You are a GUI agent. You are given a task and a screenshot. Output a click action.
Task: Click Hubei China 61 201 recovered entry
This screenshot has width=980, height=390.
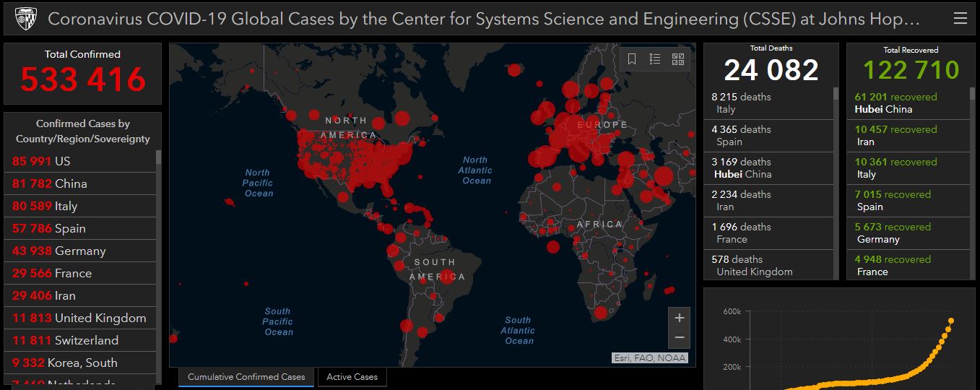[909, 103]
